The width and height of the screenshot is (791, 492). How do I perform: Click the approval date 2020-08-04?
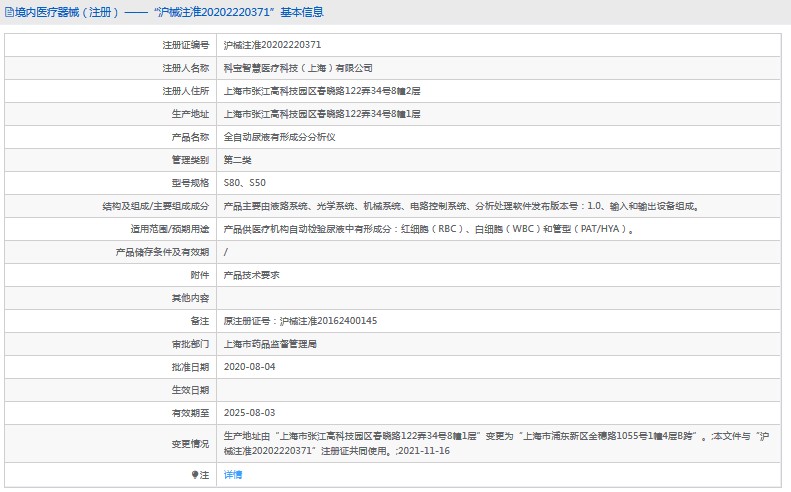(x=249, y=367)
